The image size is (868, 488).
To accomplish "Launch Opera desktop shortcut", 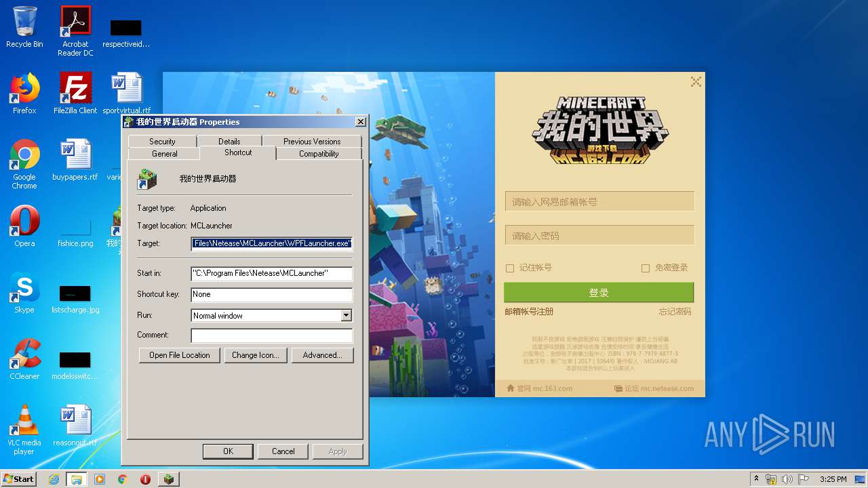I will click(24, 226).
